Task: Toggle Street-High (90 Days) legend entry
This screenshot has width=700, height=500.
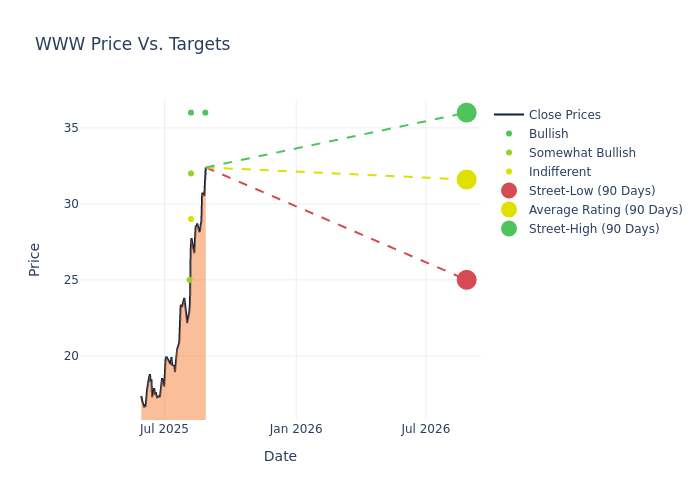Action: click(x=593, y=229)
